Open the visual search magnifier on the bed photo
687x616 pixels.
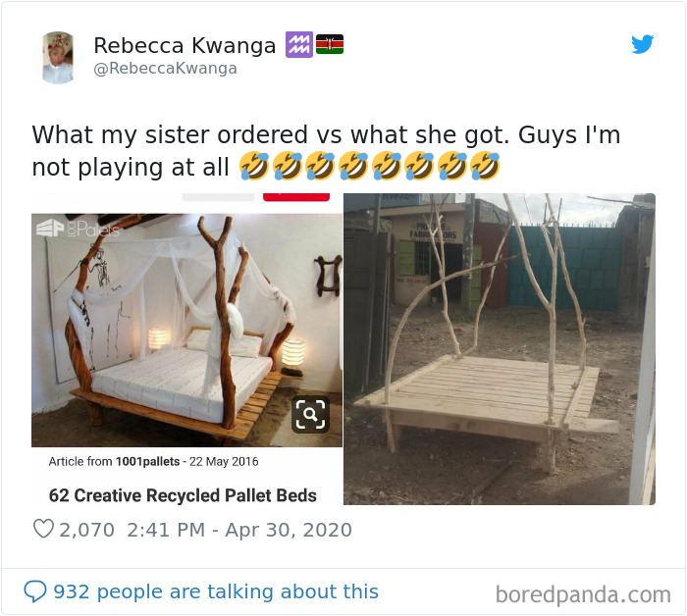pyautogui.click(x=310, y=414)
